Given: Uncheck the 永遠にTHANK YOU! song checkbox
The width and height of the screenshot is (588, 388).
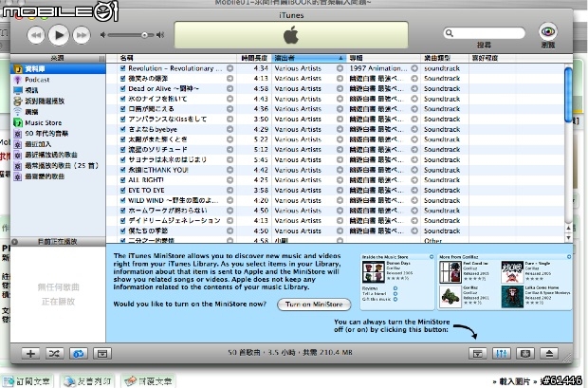Looking at the screenshot, I should 122,170.
